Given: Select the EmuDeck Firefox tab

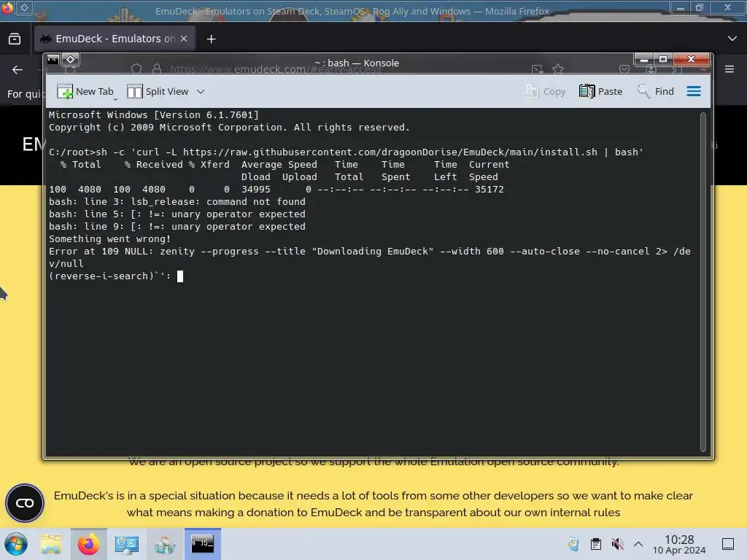Looking at the screenshot, I should (x=115, y=39).
